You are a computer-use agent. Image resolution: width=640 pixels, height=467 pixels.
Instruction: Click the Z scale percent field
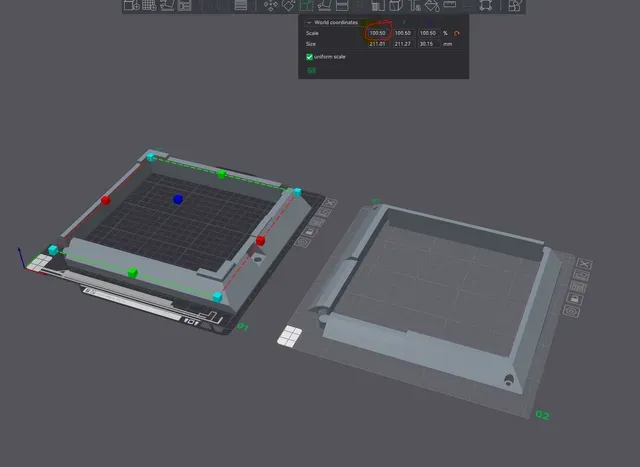pyautogui.click(x=428, y=33)
